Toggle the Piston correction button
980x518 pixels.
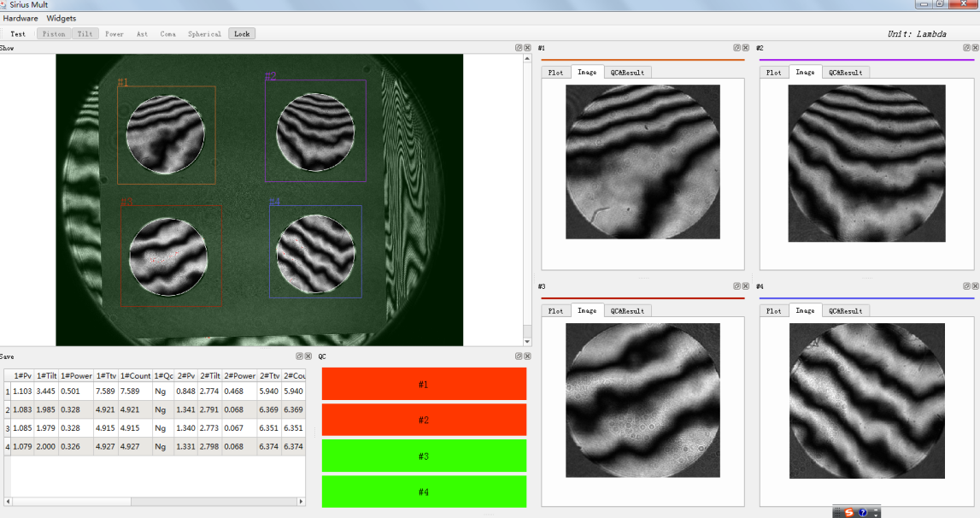coord(54,34)
